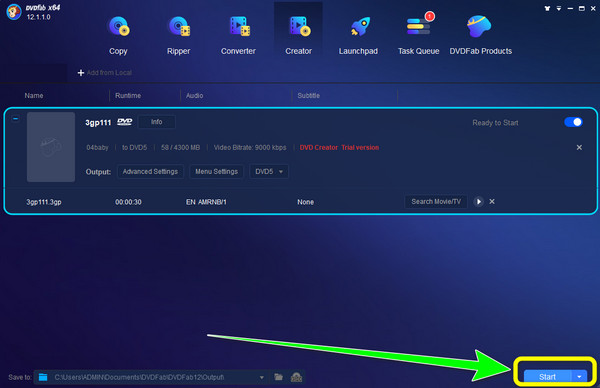
Task: Click the Video Bitrate: 9000 kbps text
Action: click(250, 148)
